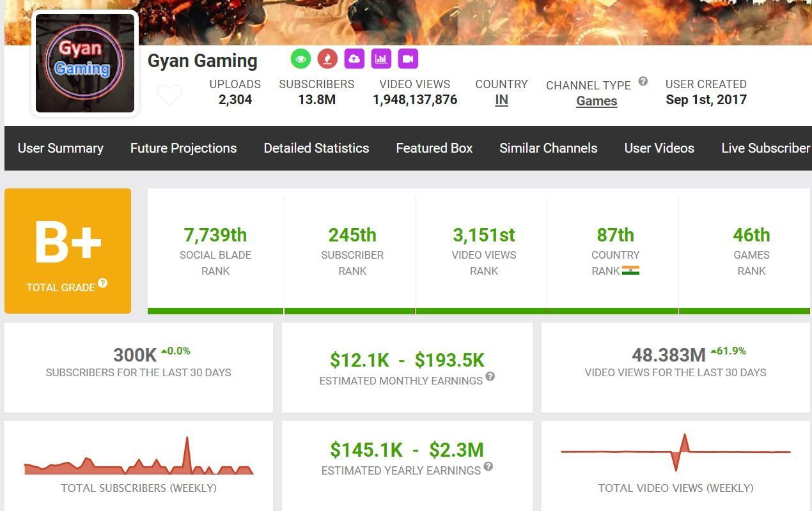The height and width of the screenshot is (511, 812).
Task: Open the Detailed Statistics tab
Action: tap(316, 148)
